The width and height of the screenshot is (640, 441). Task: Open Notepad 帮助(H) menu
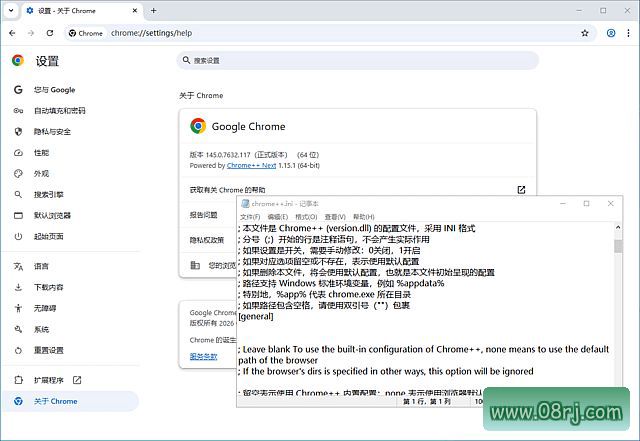click(x=364, y=217)
